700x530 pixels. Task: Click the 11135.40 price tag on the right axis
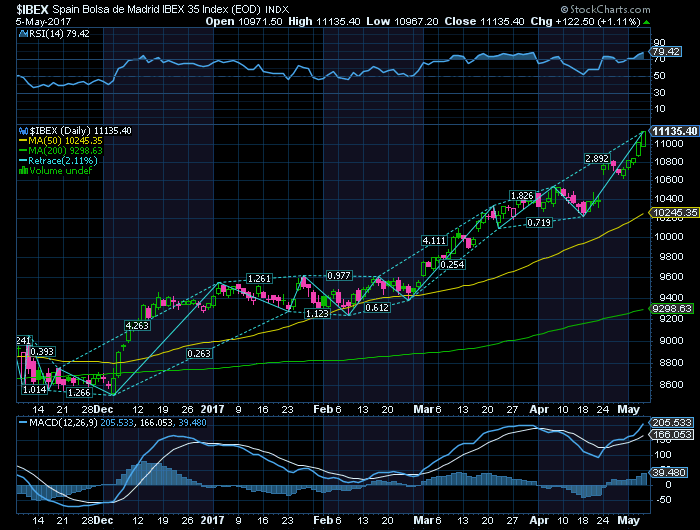[x=675, y=131]
